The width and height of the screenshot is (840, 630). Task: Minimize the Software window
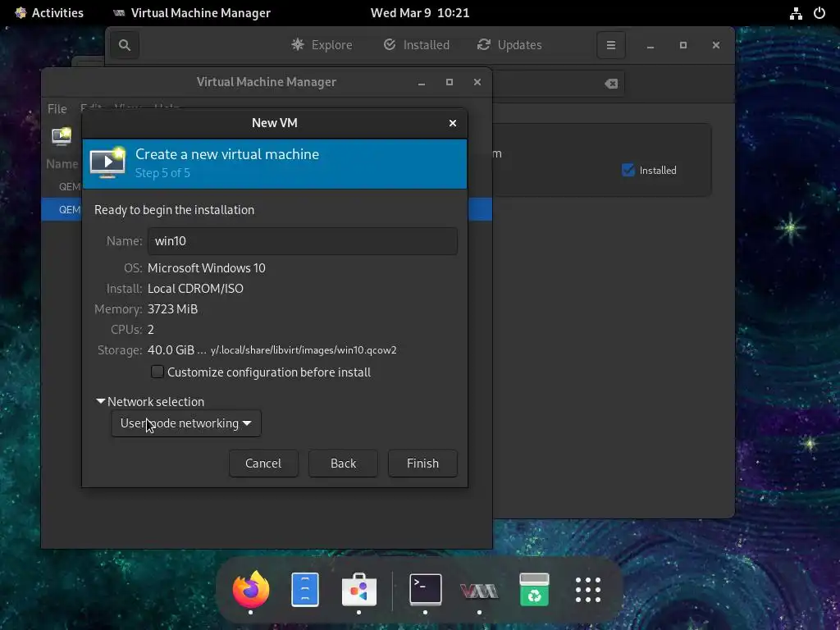point(651,46)
